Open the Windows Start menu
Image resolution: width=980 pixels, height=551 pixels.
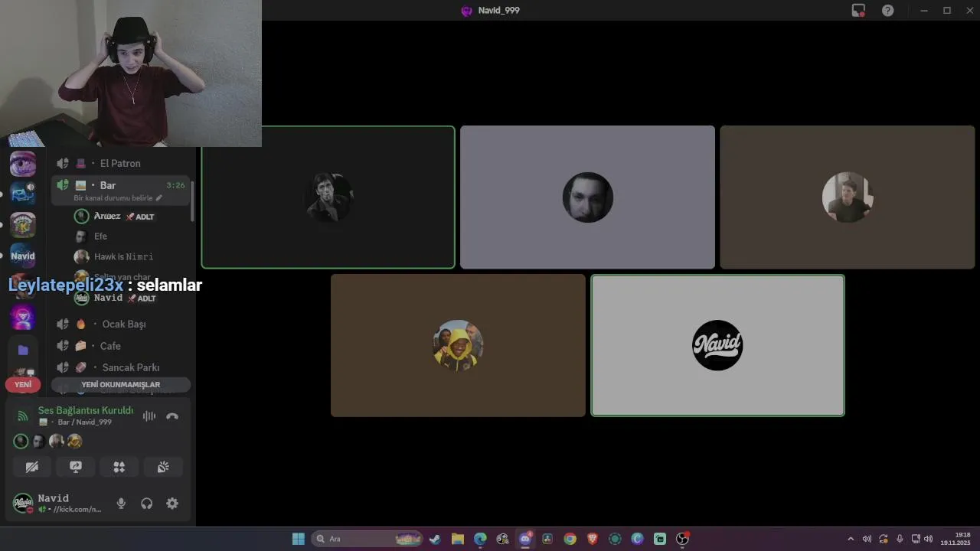[x=299, y=539]
